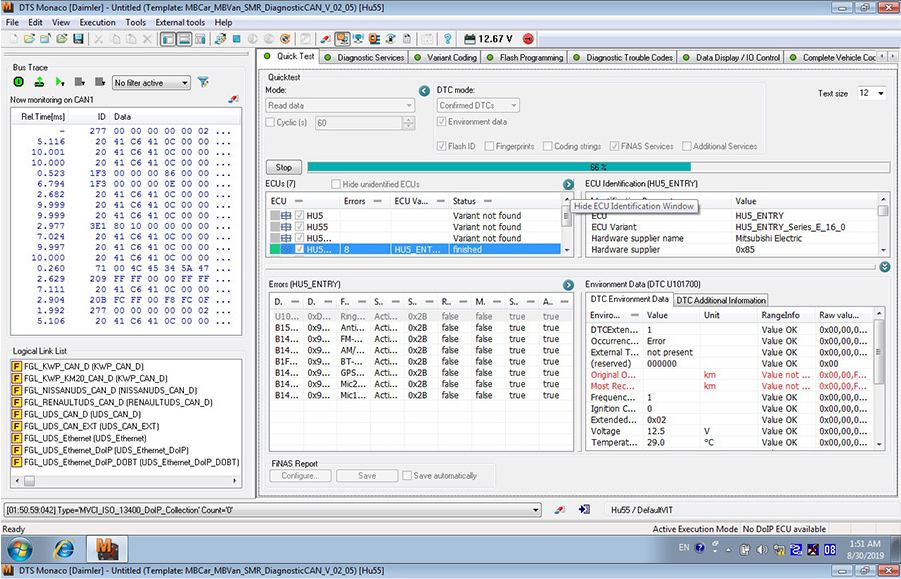Open the Errors column filter in ECU table
The image size is (901, 579).
377,202
